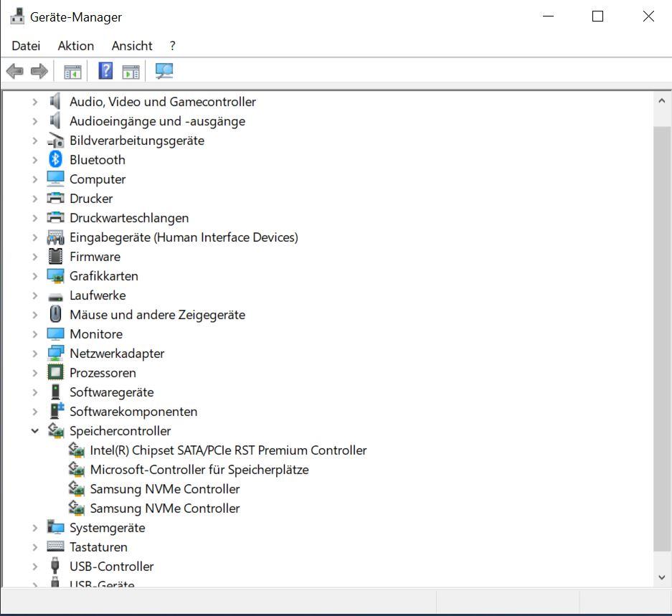
Task: Select the Speichercontroller label
Action: click(x=120, y=431)
